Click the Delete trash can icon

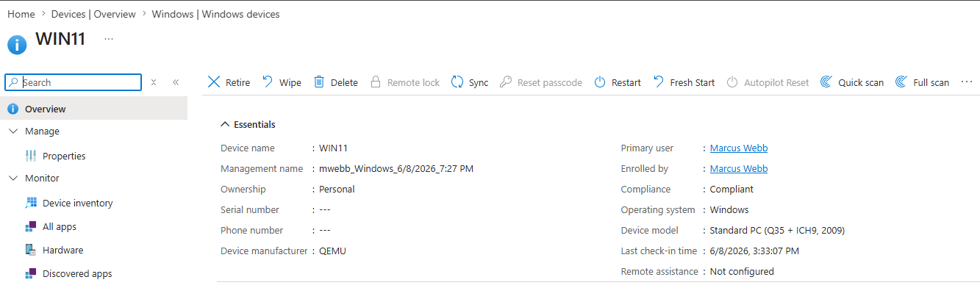[319, 82]
